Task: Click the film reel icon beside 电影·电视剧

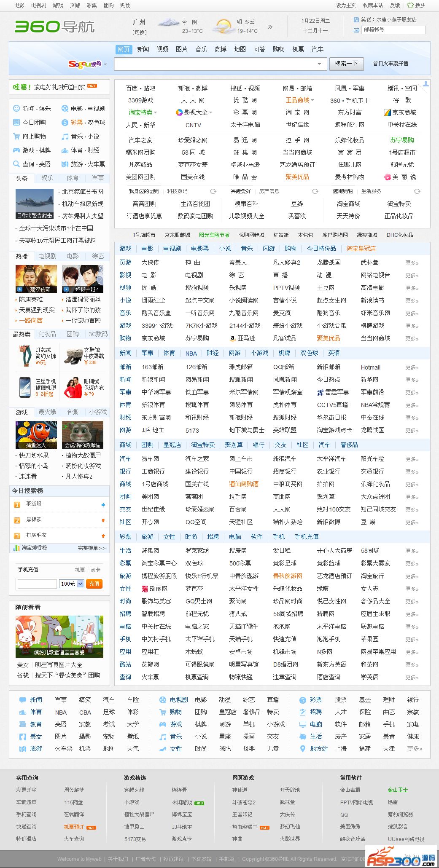Action: point(65,108)
